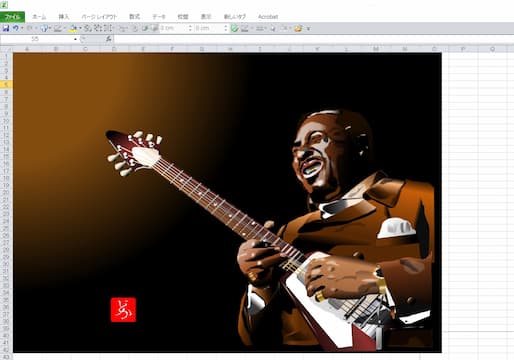Click the Excel application icon in the title bar
The height and width of the screenshot is (360, 514).
4,5
